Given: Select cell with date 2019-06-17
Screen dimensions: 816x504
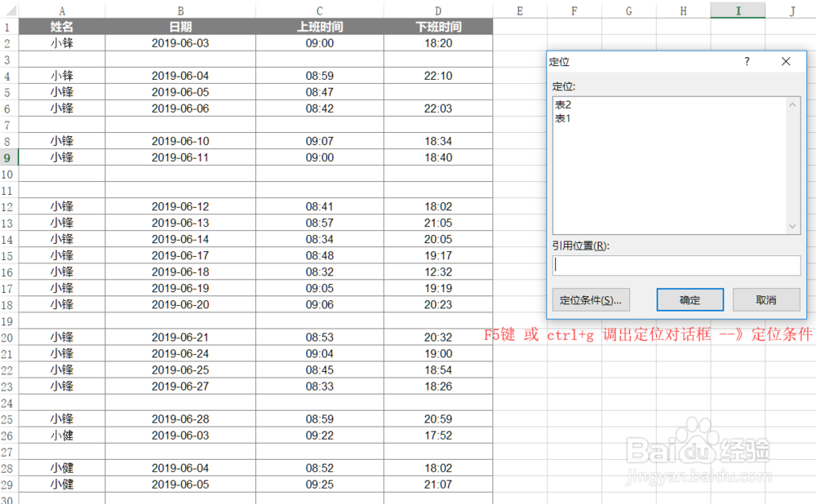Looking at the screenshot, I should coord(180,255).
